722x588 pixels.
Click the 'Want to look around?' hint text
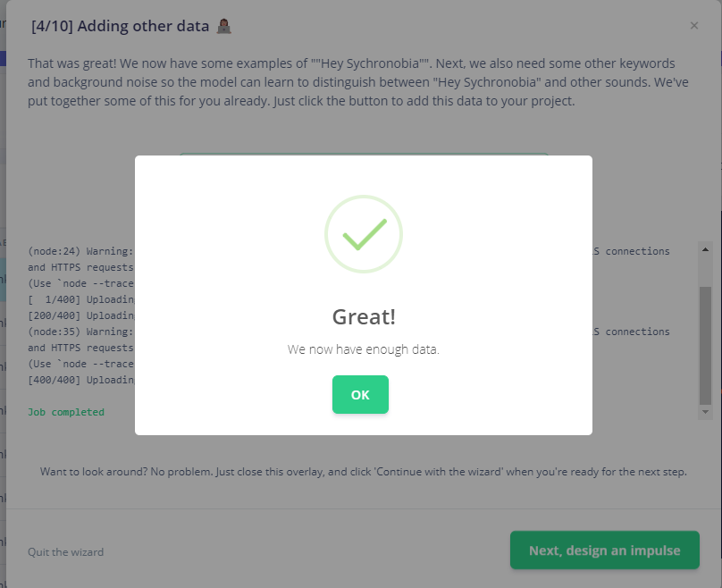(x=363, y=472)
